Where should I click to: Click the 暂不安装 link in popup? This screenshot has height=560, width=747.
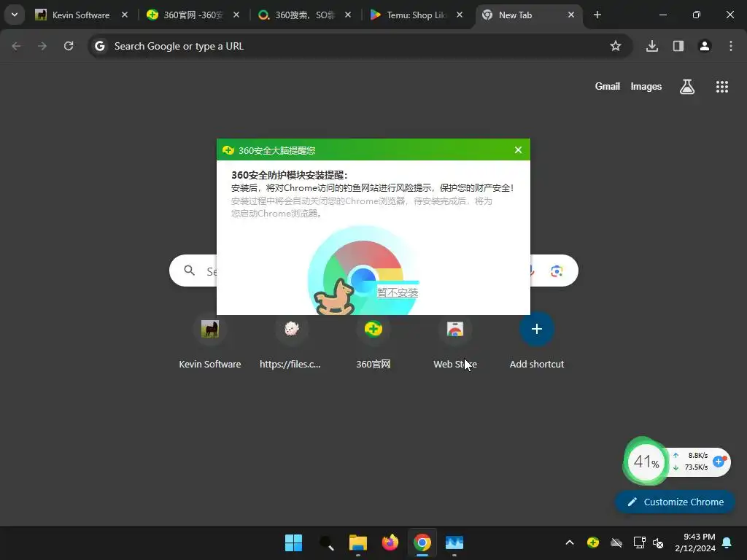(x=398, y=292)
